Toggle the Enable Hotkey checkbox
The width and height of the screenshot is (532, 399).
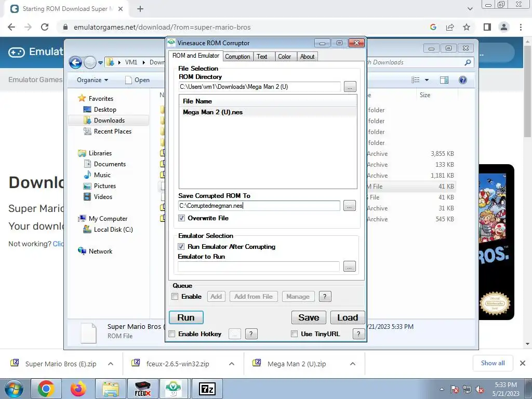(172, 334)
